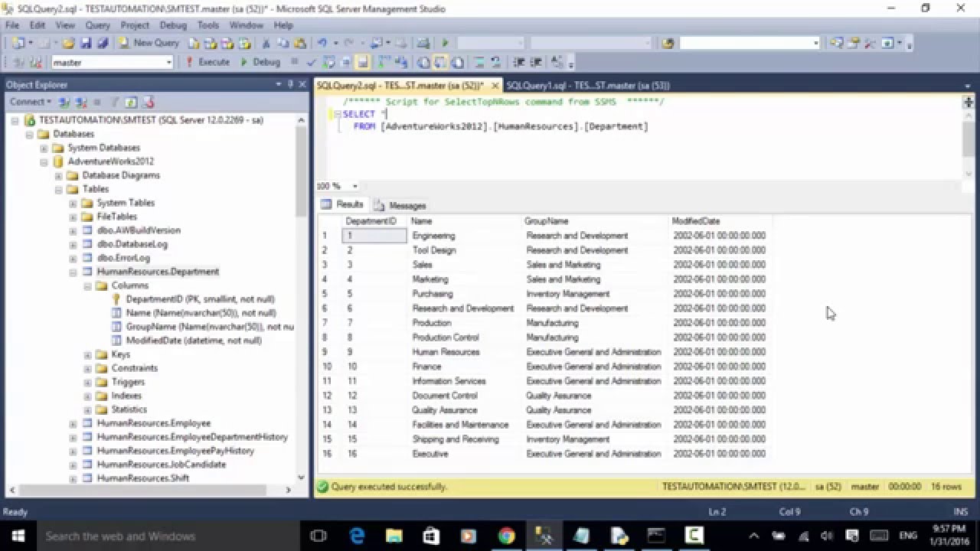Click the Cut scissors icon
The height and width of the screenshot is (551, 980).
[266, 44]
